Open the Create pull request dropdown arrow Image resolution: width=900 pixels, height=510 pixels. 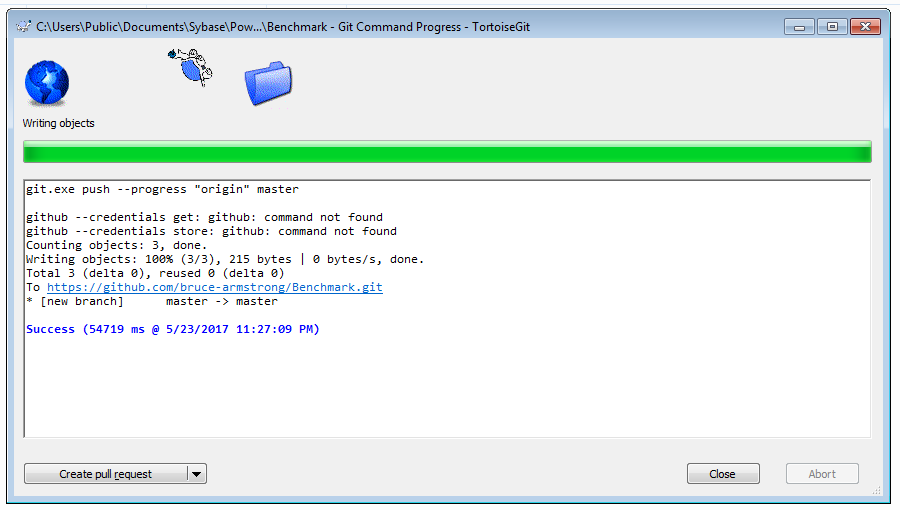tap(197, 474)
